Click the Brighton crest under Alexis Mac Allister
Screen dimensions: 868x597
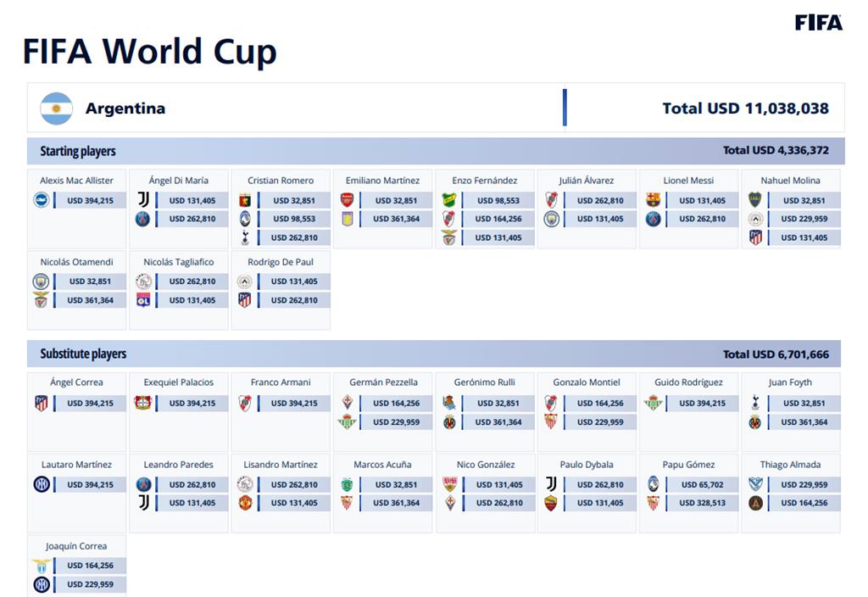(x=41, y=200)
